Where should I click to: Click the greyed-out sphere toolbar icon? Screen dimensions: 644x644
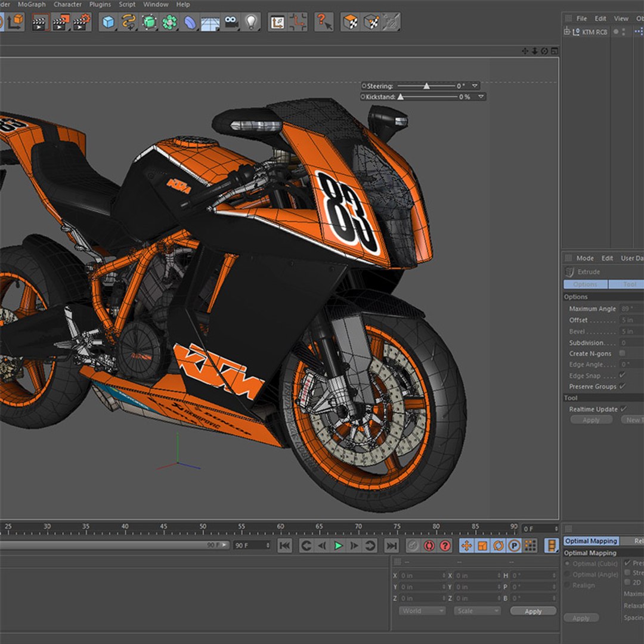click(391, 22)
